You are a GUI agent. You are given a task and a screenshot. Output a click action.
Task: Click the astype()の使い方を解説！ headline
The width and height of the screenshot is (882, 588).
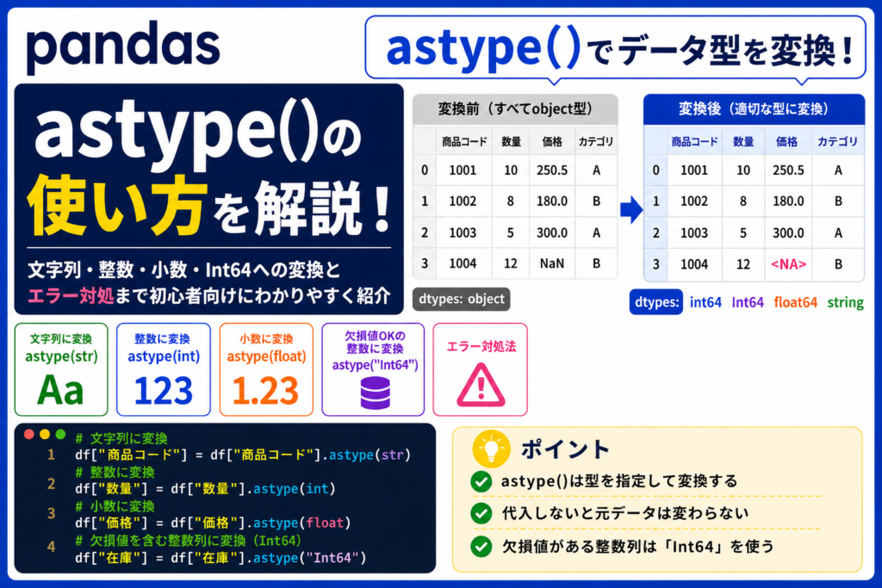point(209,168)
